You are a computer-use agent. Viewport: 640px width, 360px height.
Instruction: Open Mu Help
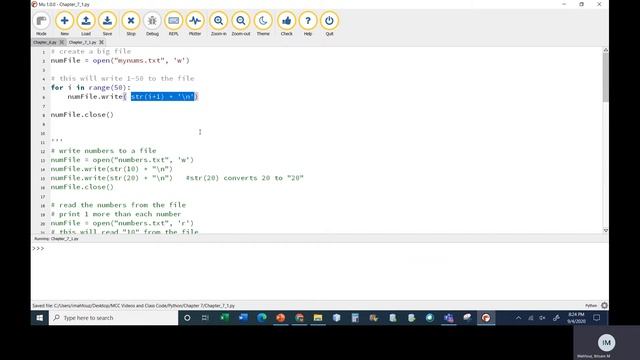(x=308, y=24)
